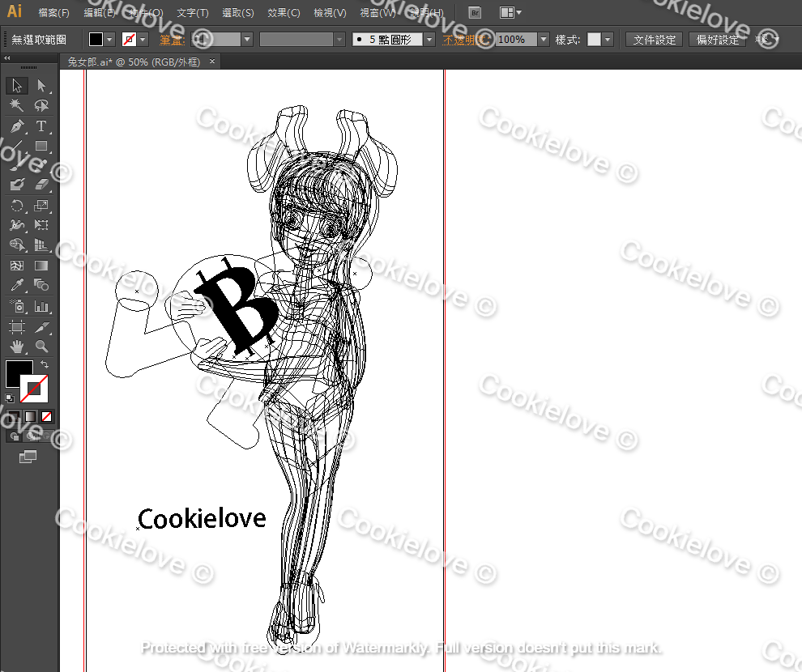Open the 筆畫 stroke panel link

tap(172, 40)
